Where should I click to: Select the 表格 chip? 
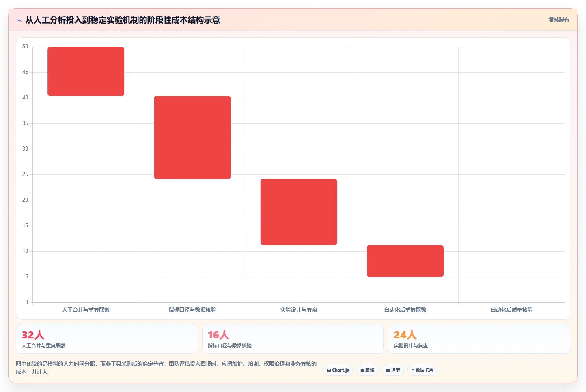pyautogui.click(x=367, y=370)
